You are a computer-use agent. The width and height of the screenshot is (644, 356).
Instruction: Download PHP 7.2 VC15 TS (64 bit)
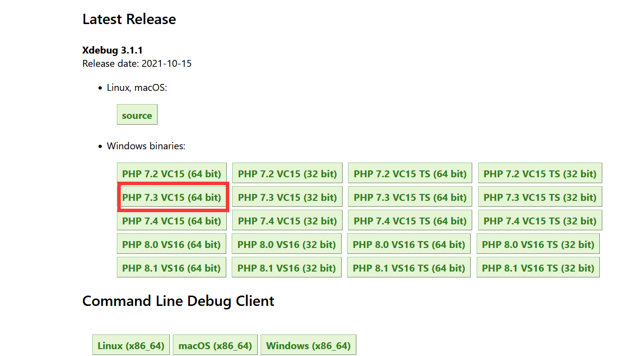click(410, 173)
